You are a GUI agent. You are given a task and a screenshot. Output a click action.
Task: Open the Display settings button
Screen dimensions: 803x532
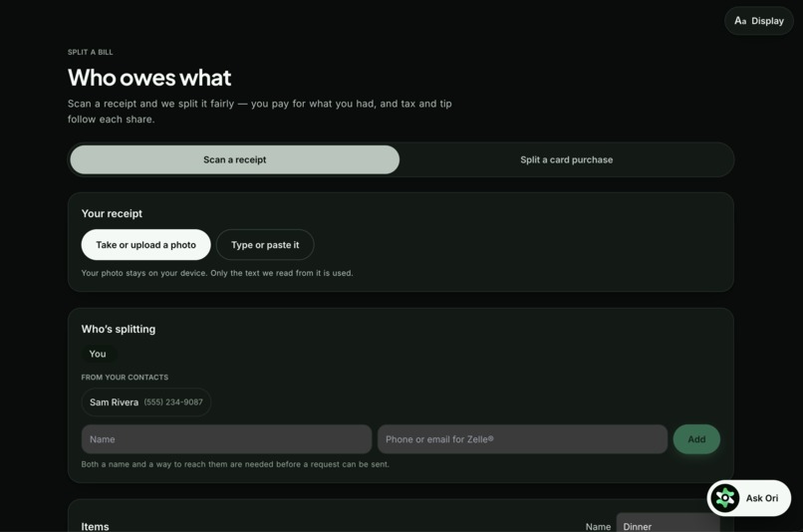coord(759,21)
